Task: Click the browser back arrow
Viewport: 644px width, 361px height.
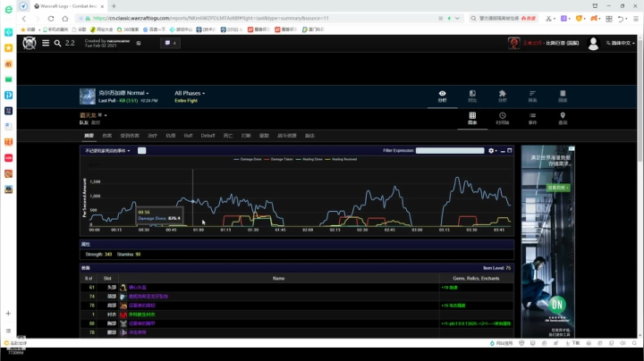Action: (x=24, y=19)
